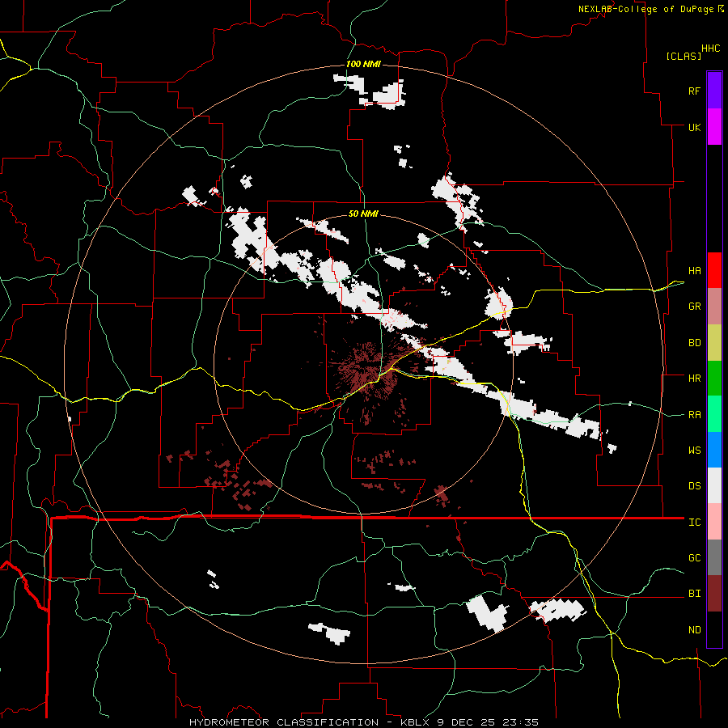Click the HR legend label
This screenshot has height=728, width=728.
(694, 379)
